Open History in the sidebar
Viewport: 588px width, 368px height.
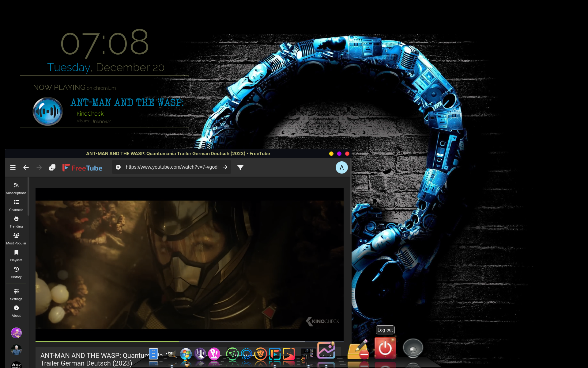click(16, 273)
